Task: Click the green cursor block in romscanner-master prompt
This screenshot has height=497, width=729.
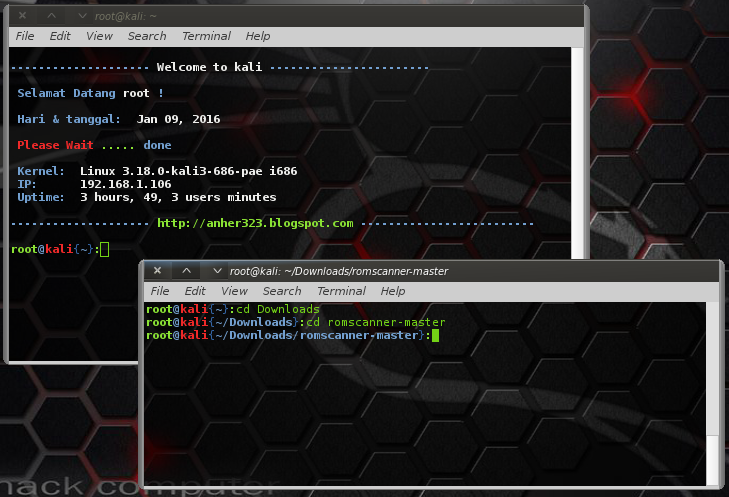Action: click(x=435, y=335)
